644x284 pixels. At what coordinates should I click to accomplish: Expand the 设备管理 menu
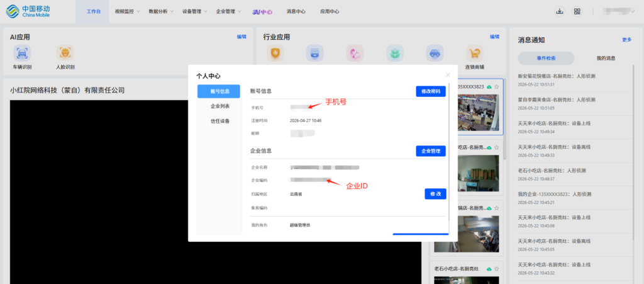click(195, 11)
